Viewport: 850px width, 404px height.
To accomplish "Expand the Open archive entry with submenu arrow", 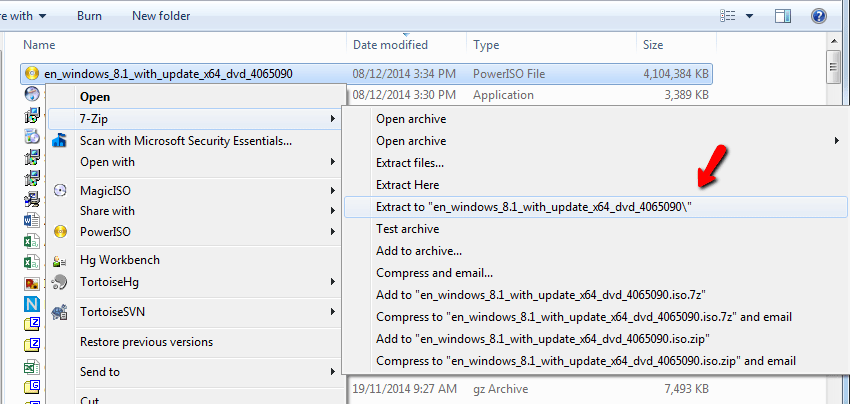I will point(595,141).
